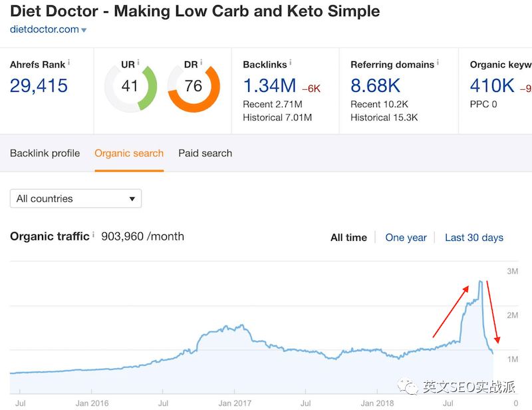This screenshot has height=410, width=532.
Task: Click the PPC 0 text
Action: tap(483, 104)
